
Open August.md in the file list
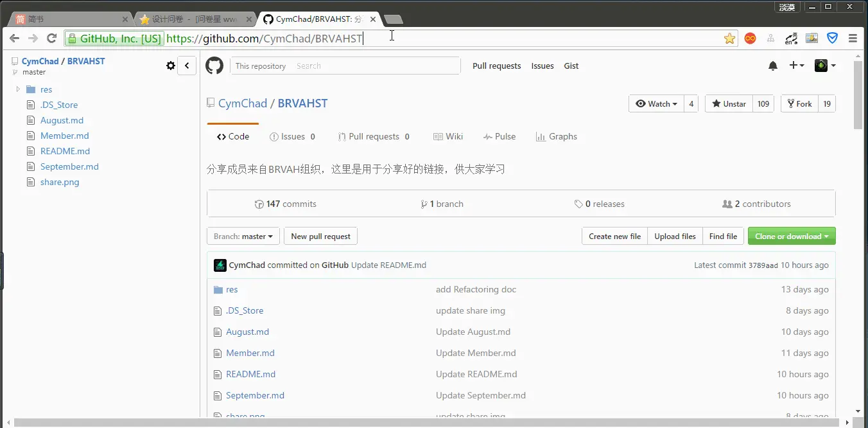(x=247, y=332)
